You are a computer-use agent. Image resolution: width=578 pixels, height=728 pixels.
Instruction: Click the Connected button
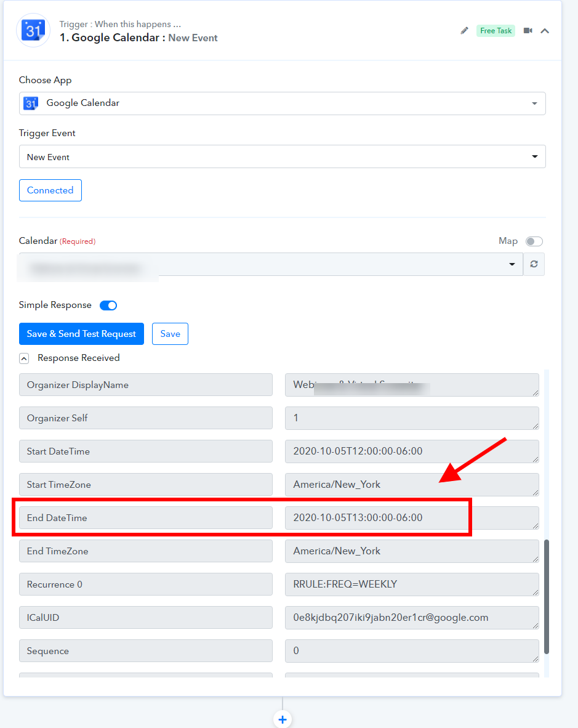(x=50, y=190)
